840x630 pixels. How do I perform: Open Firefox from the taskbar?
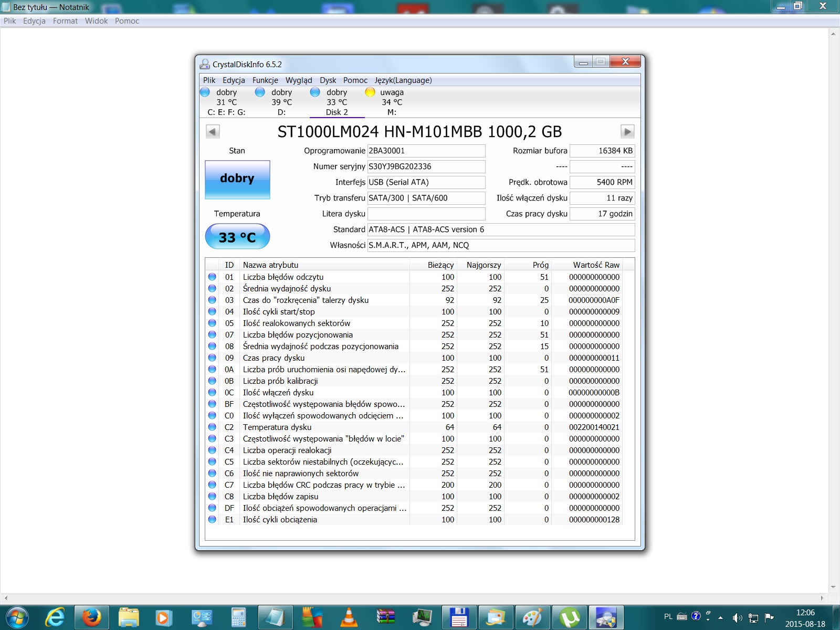pyautogui.click(x=92, y=617)
